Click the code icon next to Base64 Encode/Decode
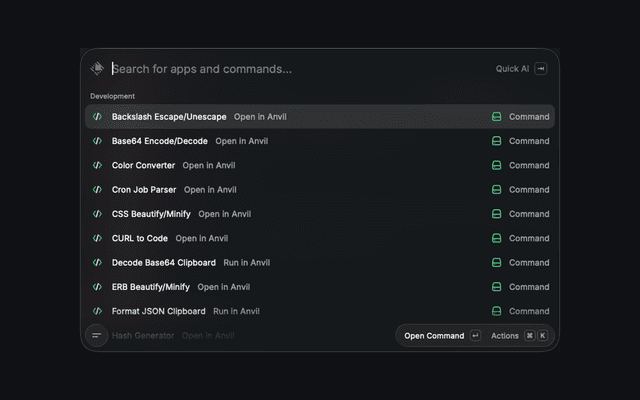The width and height of the screenshot is (640, 400). (x=97, y=141)
